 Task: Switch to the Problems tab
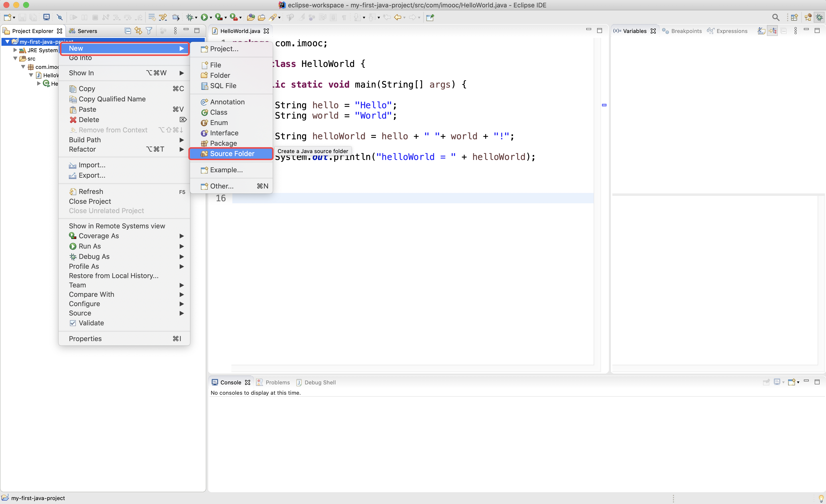[x=273, y=382]
